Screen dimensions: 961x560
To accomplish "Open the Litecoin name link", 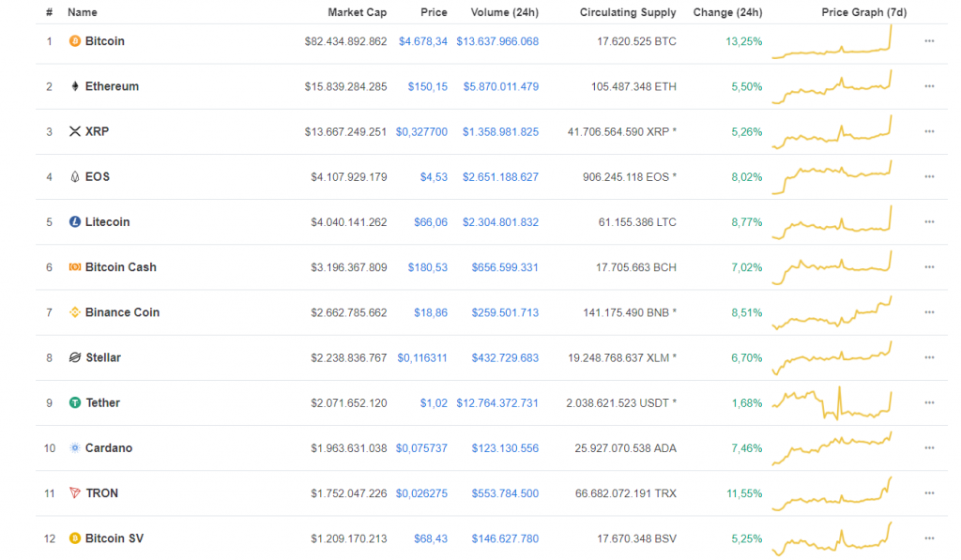I will point(107,221).
